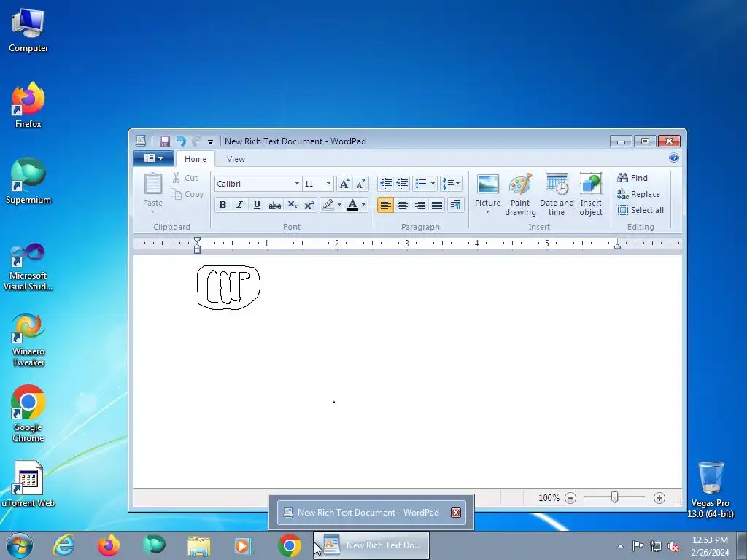Expand the Picture options arrow
This screenshot has height=560, width=747.
[x=487, y=212]
